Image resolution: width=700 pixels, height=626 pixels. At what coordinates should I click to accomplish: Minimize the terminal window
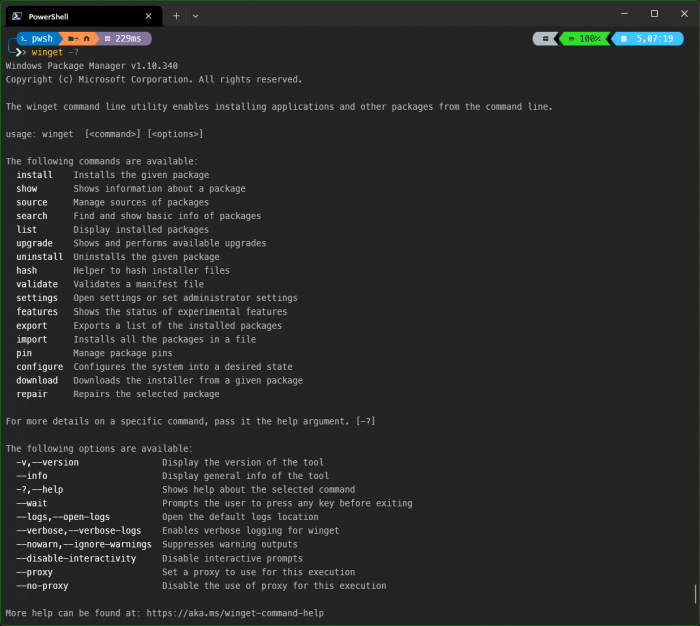pos(624,14)
